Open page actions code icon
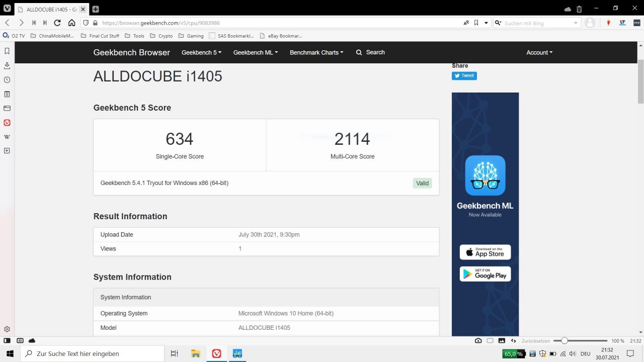 pos(514,341)
